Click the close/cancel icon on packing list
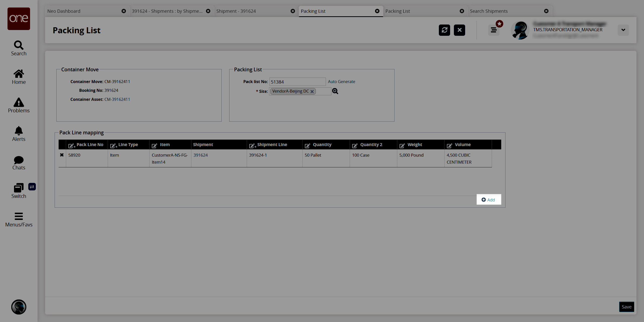This screenshot has width=644, height=322. (459, 30)
